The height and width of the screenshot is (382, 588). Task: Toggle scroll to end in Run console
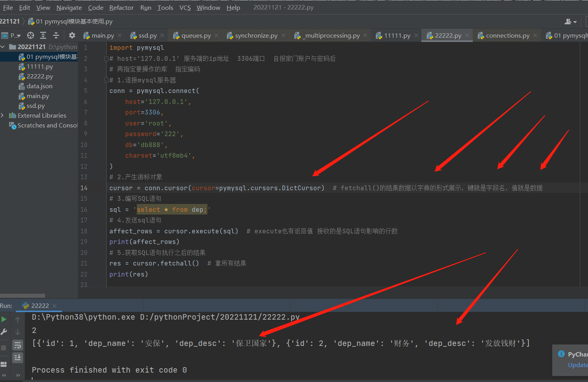pyautogui.click(x=18, y=358)
